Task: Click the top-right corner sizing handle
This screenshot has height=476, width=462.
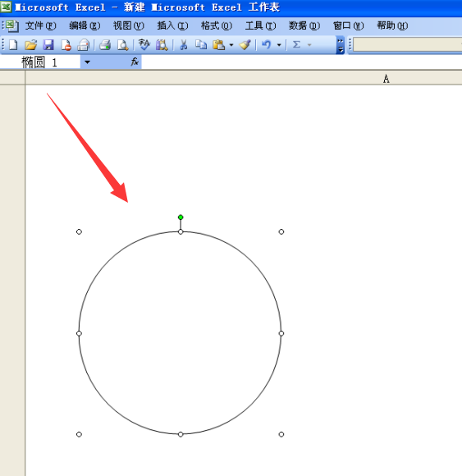Action: click(x=281, y=232)
